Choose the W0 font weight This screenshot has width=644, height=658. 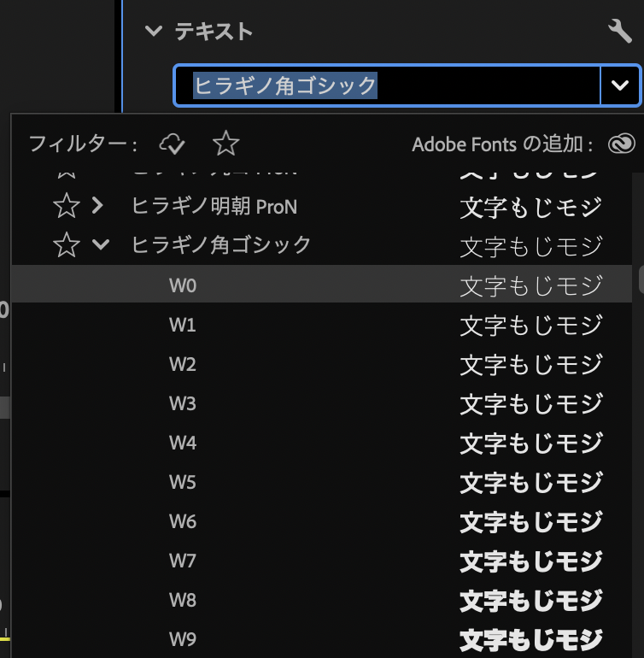[x=321, y=284]
